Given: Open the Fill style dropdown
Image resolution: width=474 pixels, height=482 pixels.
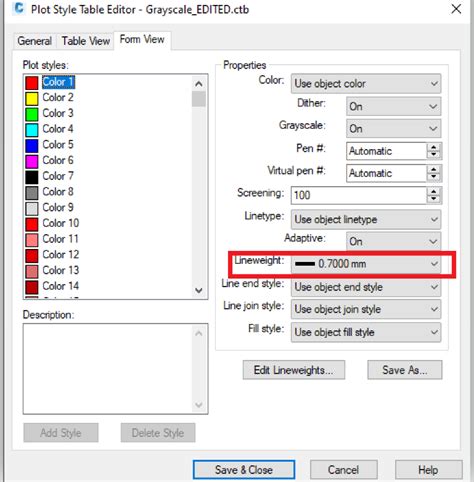Looking at the screenshot, I should tap(366, 332).
